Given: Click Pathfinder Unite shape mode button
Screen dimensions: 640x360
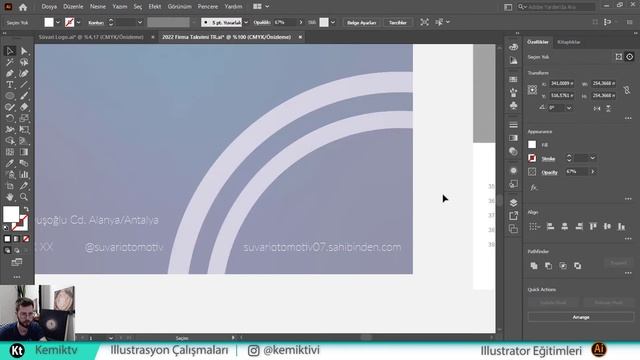Looking at the screenshot, I should coord(533,266).
